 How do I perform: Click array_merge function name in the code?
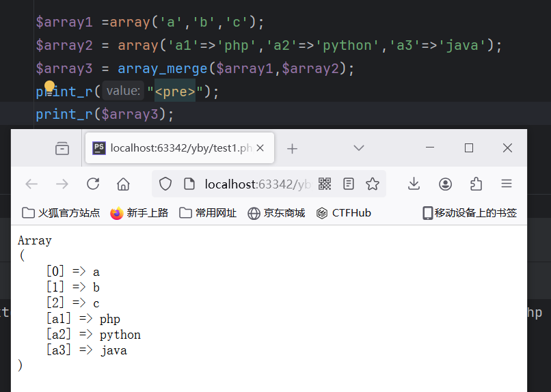pos(162,68)
